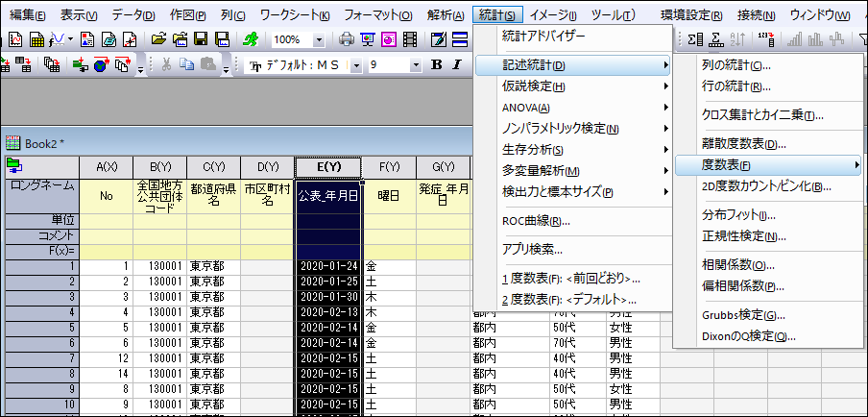Choose ROC曲線 from statistics menu
The width and height of the screenshot is (868, 417).
[572, 222]
